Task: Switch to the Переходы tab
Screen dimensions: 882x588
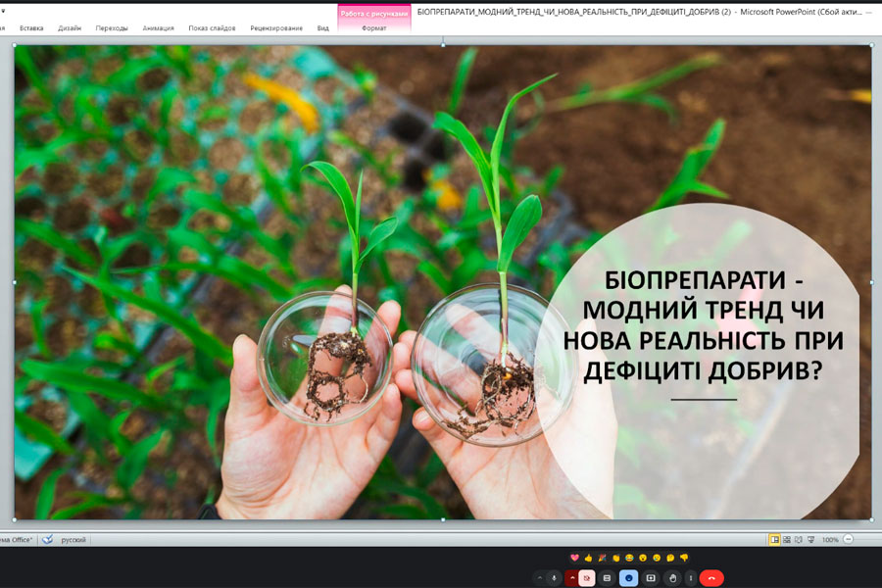Action: pos(112,28)
